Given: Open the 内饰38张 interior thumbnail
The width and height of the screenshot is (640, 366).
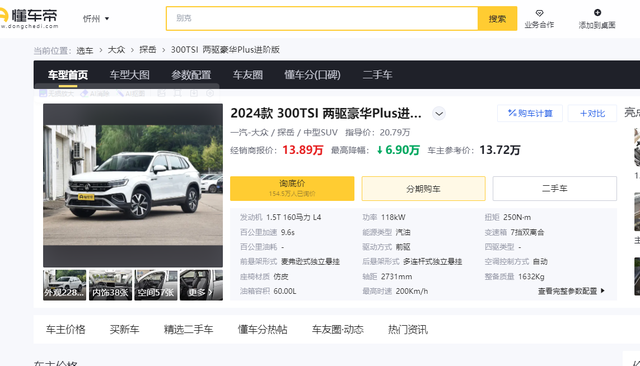Looking at the screenshot, I should [x=110, y=285].
